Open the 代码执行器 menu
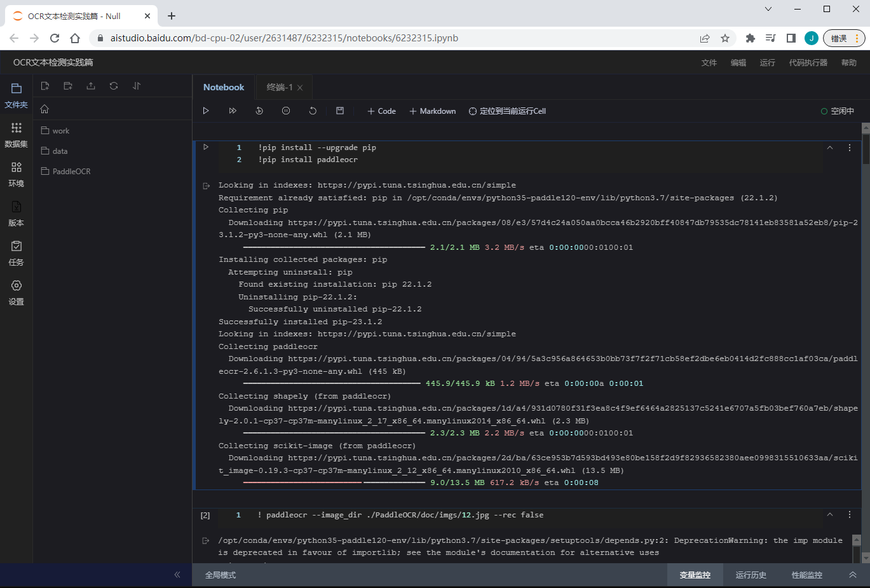The height and width of the screenshot is (588, 870). (808, 63)
